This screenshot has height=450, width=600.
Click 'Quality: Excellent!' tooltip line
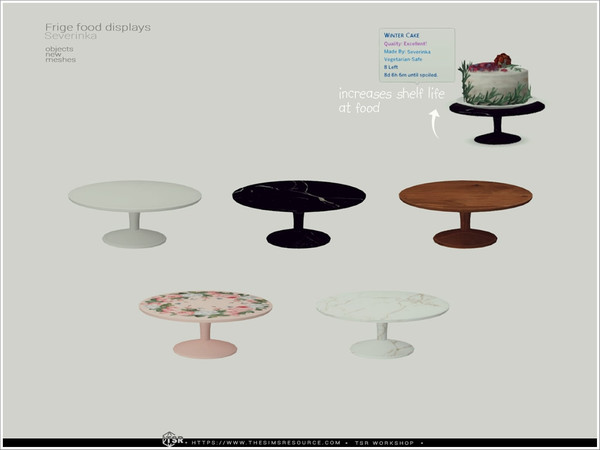[x=405, y=44]
